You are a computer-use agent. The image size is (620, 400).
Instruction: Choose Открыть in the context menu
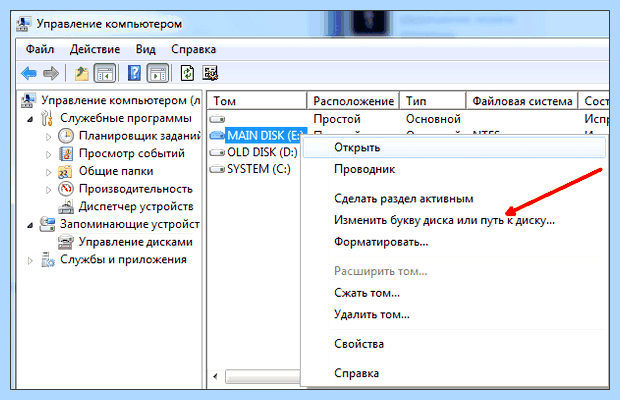(454, 147)
